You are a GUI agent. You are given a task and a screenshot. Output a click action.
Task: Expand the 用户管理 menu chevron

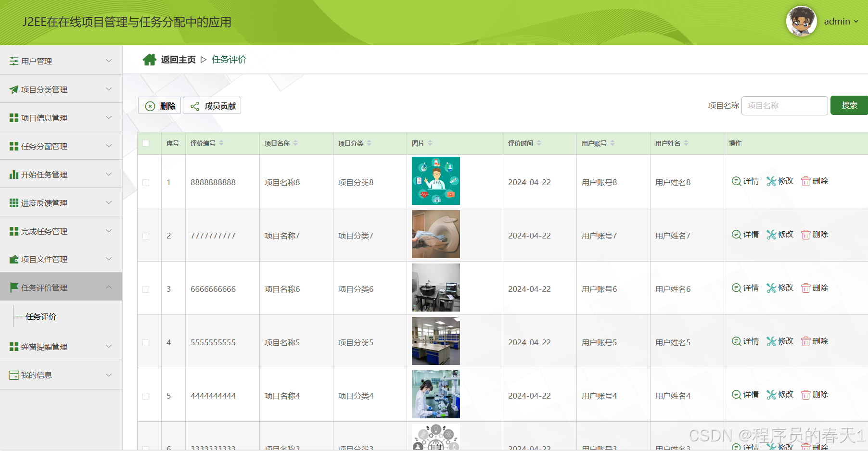click(x=109, y=61)
